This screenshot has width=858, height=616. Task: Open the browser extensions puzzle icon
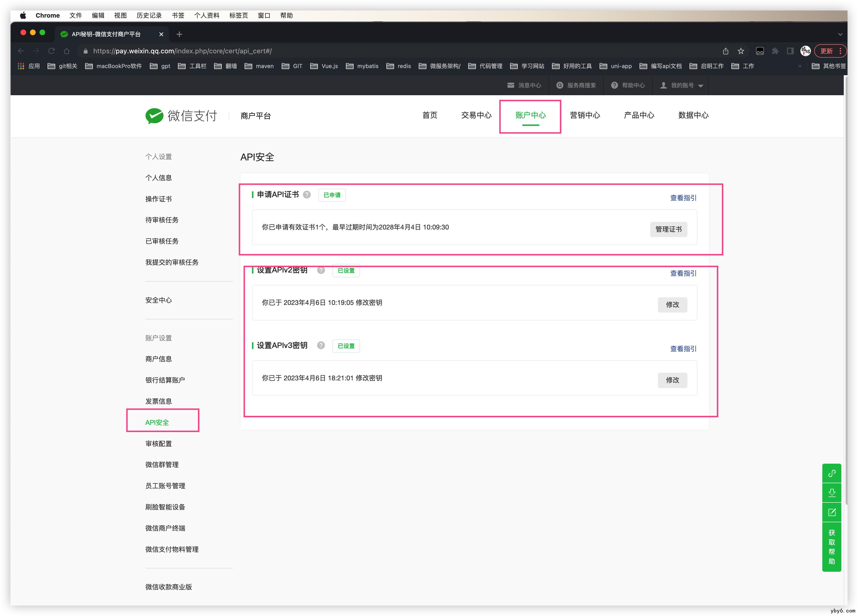pyautogui.click(x=775, y=51)
